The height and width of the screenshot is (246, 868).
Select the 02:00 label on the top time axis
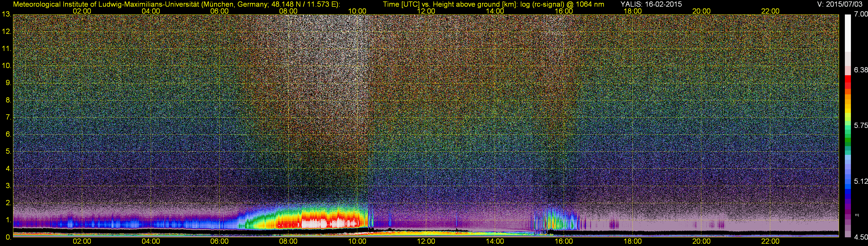pos(82,11)
